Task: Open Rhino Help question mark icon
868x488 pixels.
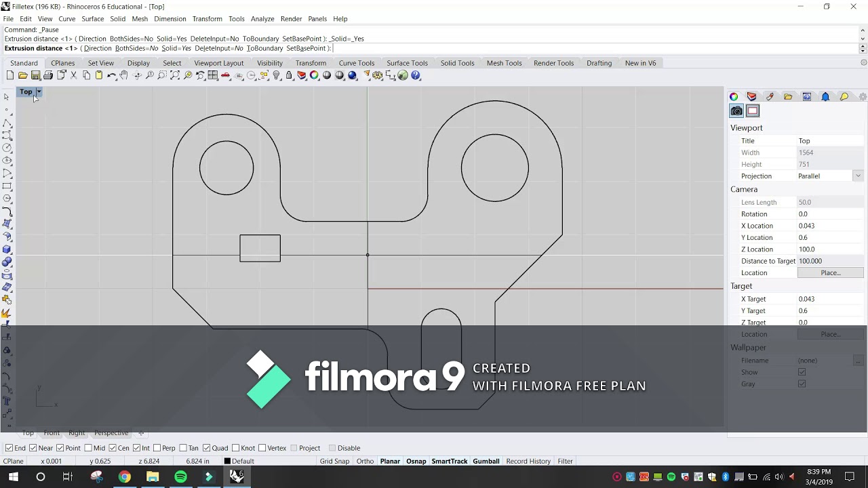Action: coord(416,75)
